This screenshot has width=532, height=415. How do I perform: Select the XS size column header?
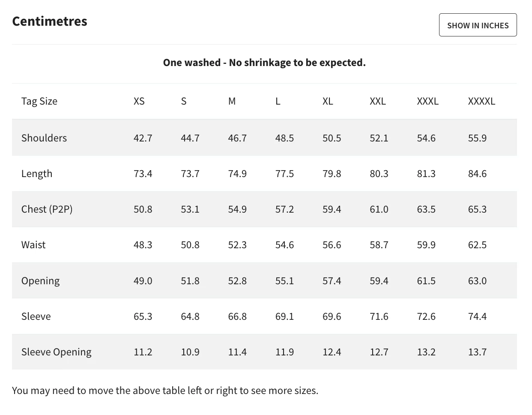pos(139,101)
